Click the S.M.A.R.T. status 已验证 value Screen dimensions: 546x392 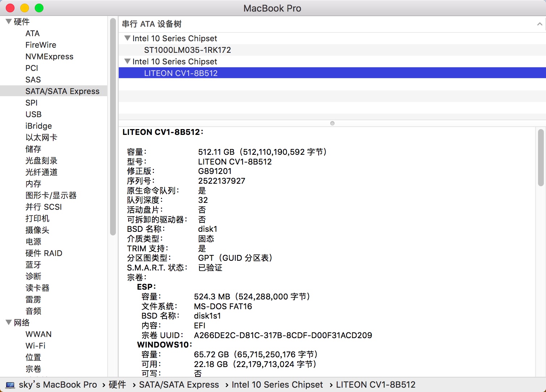tap(210, 268)
